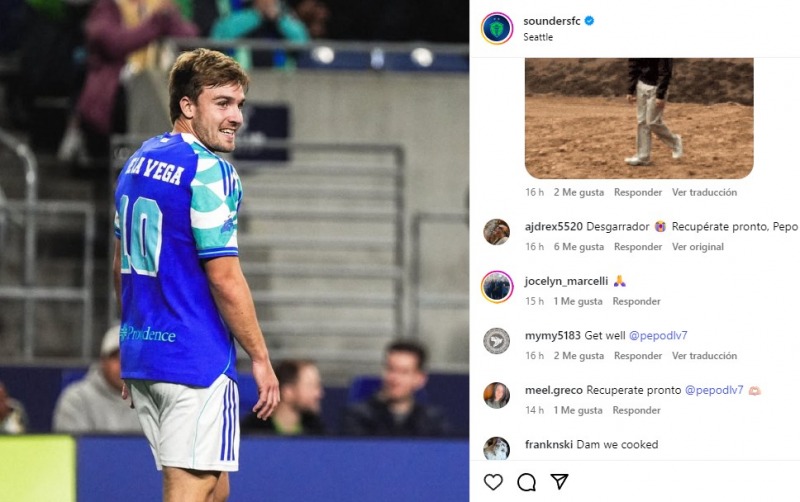Click the player photo of the post
800x502 pixels.
(x=234, y=251)
